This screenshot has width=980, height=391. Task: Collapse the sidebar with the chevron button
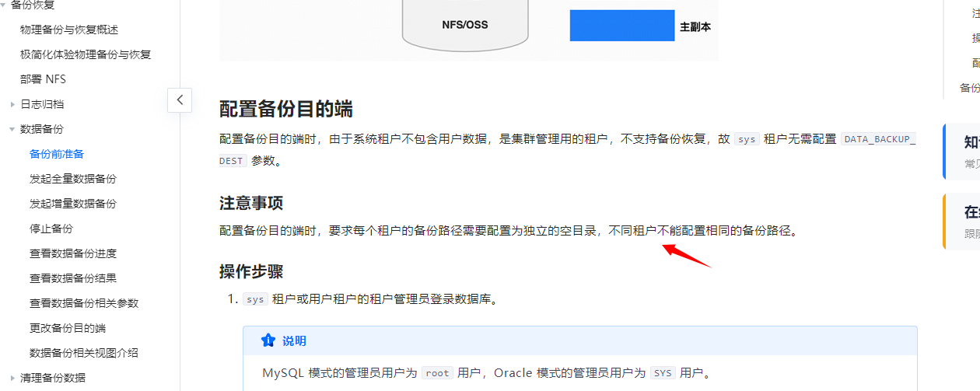[x=180, y=99]
